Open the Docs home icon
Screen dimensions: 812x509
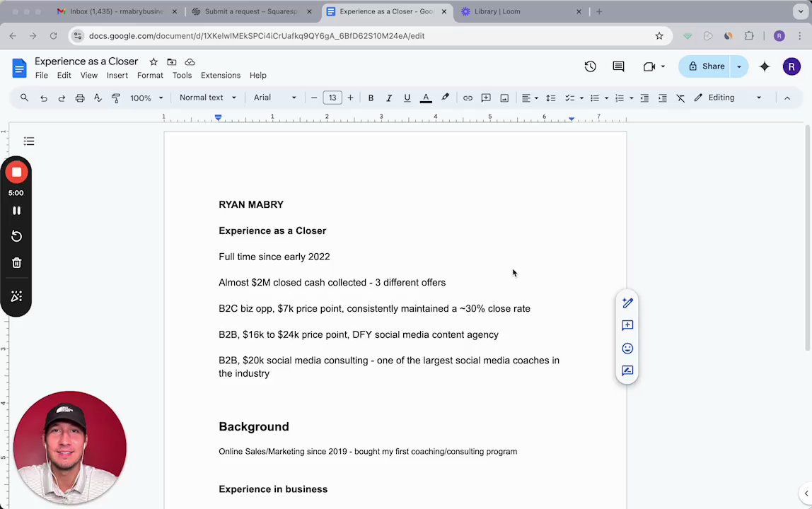(x=19, y=68)
